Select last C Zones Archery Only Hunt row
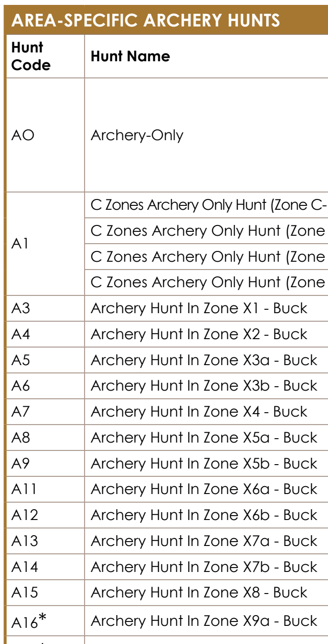This screenshot has width=328, height=644. [206, 282]
